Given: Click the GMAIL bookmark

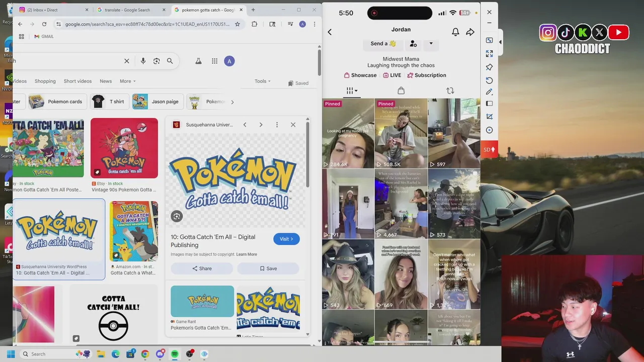Looking at the screenshot, I should [44, 36].
